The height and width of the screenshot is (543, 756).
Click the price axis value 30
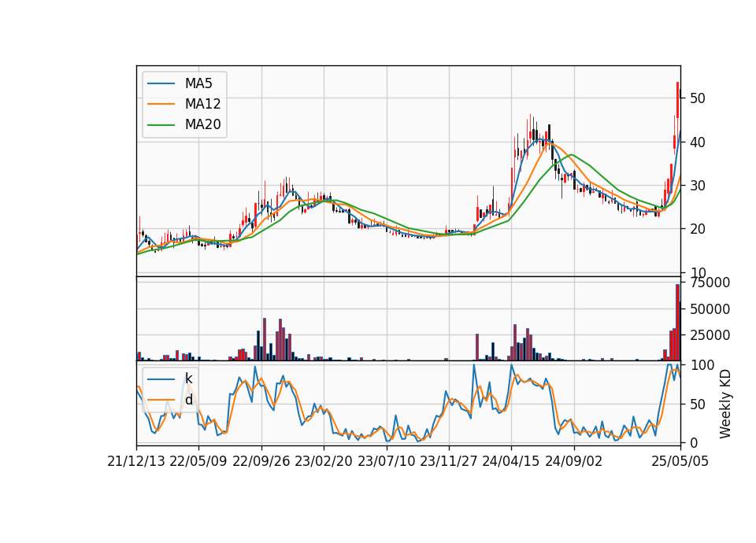point(698,186)
